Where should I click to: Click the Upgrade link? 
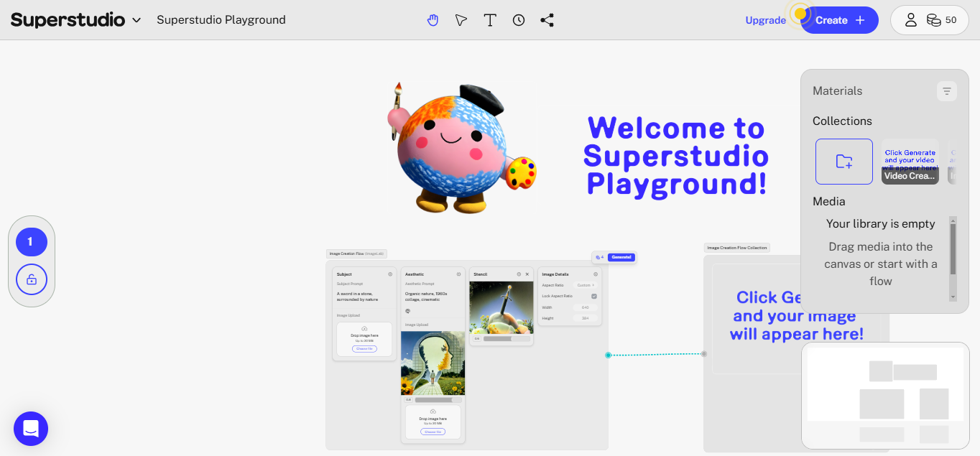click(766, 20)
